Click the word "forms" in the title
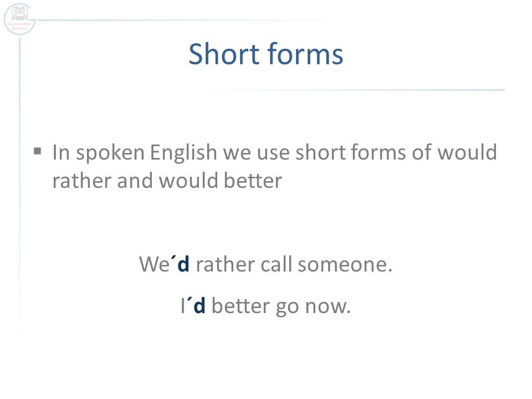Image resolution: width=532 pixels, height=399 pixels. point(305,54)
